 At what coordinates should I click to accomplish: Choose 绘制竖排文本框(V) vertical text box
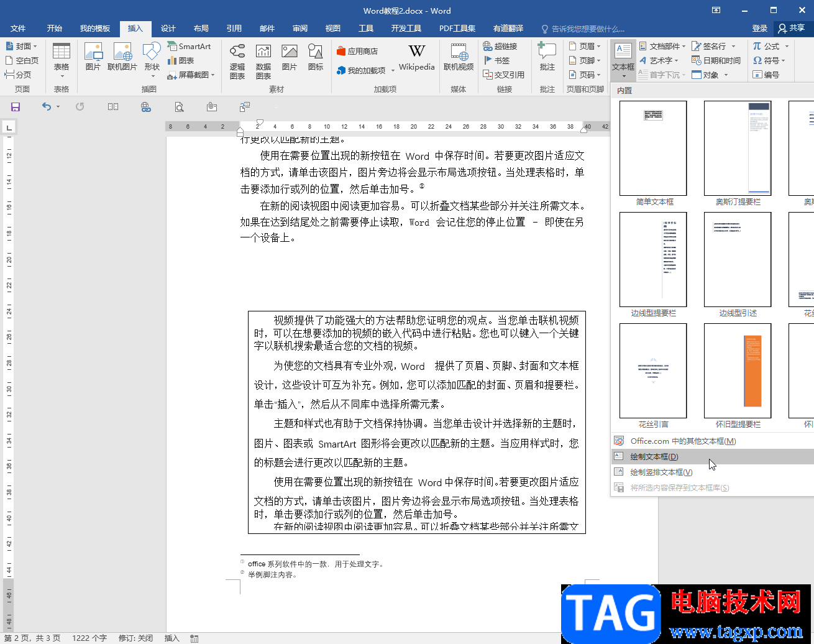pos(713,472)
